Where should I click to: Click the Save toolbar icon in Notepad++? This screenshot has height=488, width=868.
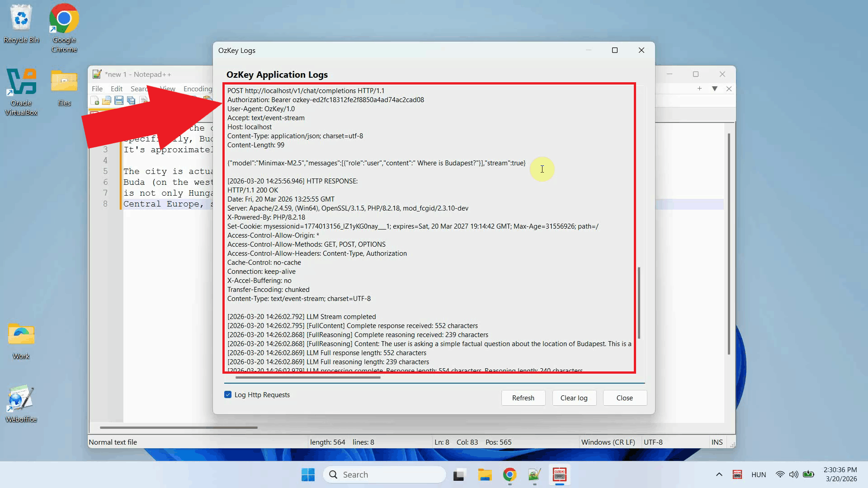(x=119, y=100)
